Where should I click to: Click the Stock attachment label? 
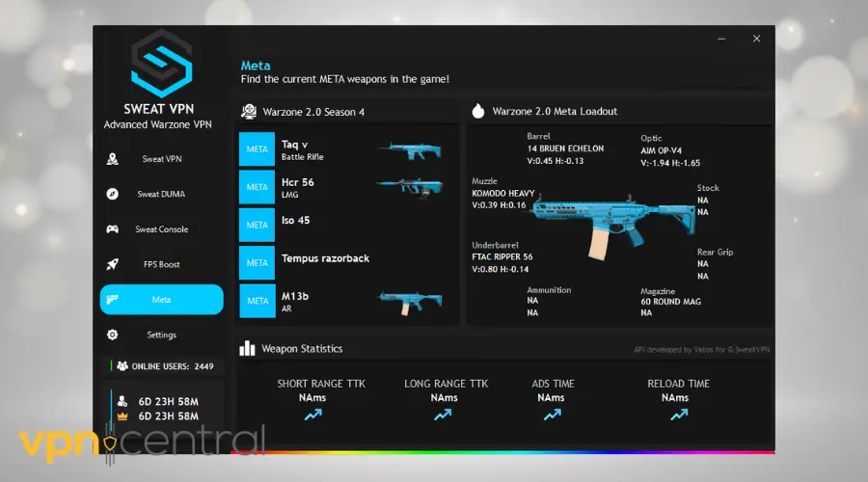pyautogui.click(x=708, y=188)
